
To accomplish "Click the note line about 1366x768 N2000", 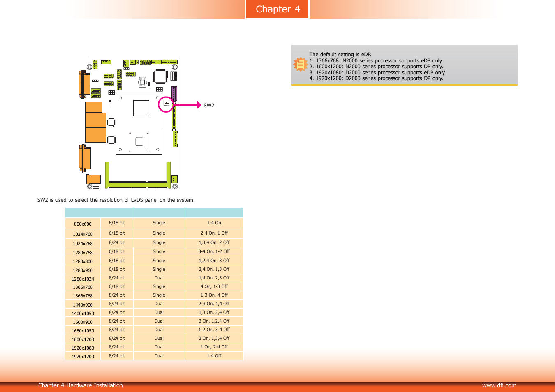I will (376, 60).
